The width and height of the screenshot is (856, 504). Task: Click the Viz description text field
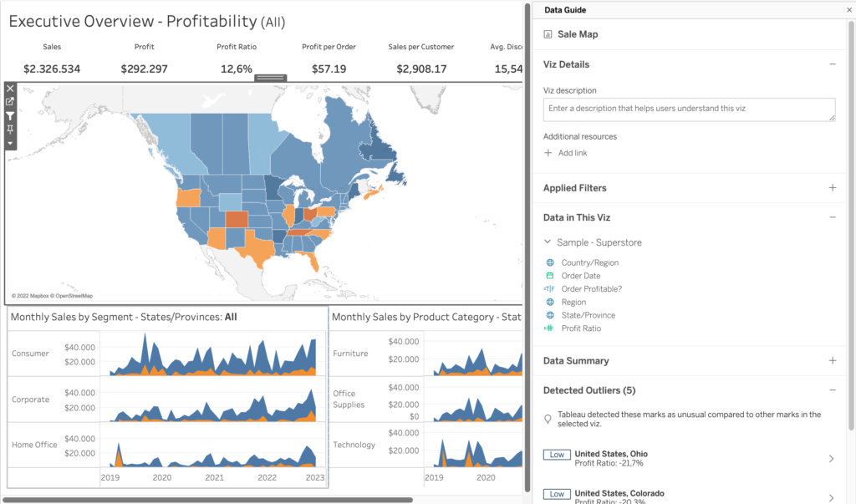pos(689,109)
